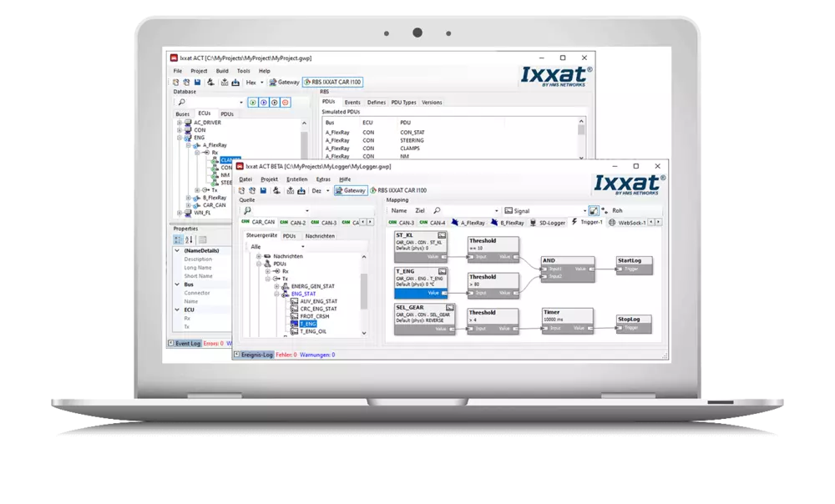Click the green play filter icon in the Database panel
The width and height of the screenshot is (835, 504).
[x=253, y=102]
